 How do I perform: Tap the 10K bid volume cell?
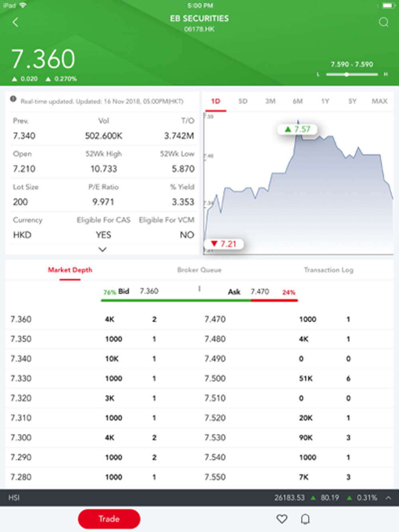pyautogui.click(x=112, y=359)
